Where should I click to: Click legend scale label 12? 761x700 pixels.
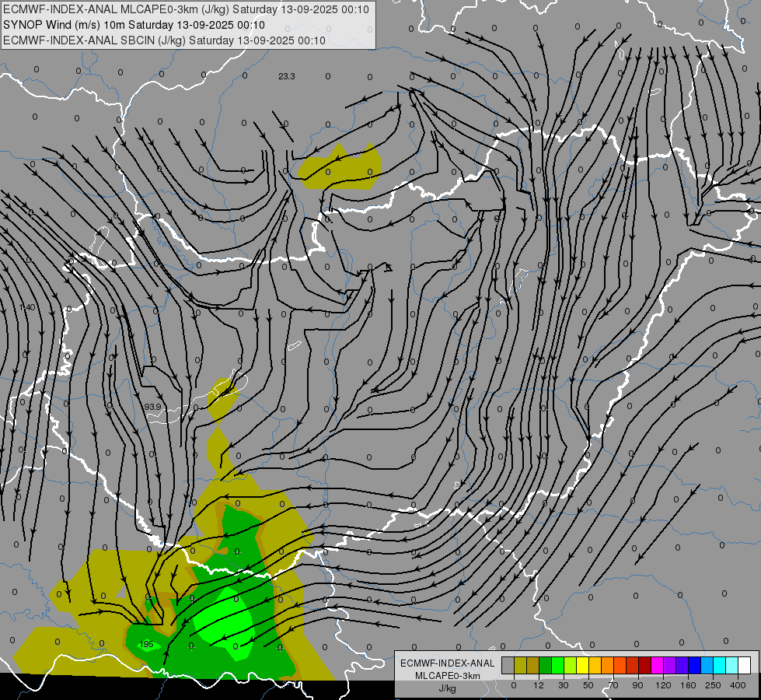[x=539, y=685]
